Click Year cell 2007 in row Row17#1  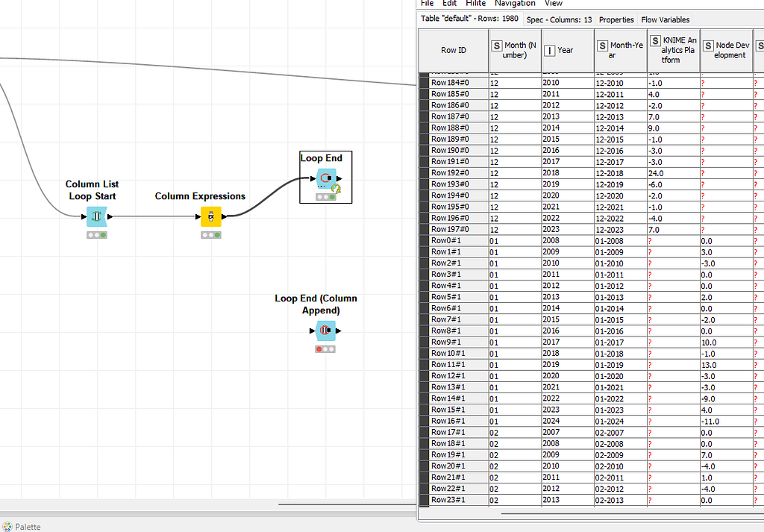(x=568, y=432)
